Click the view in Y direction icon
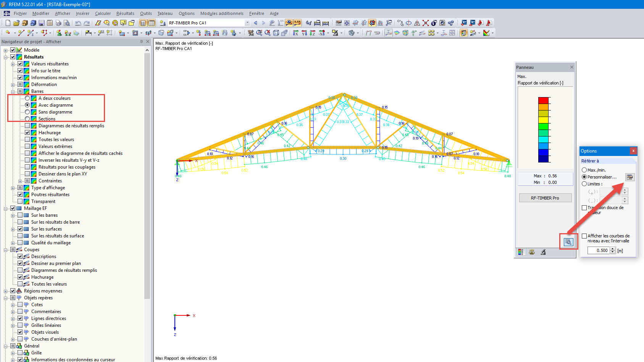This screenshot has height=362, width=644. pos(304,33)
